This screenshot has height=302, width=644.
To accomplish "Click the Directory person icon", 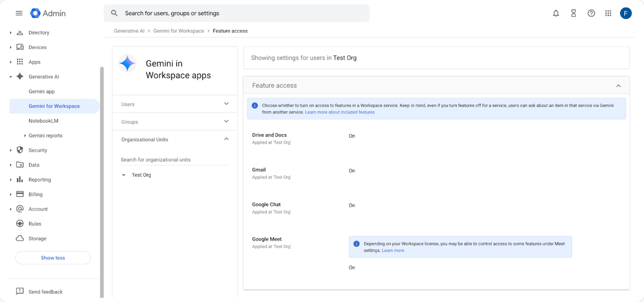I will tap(20, 33).
